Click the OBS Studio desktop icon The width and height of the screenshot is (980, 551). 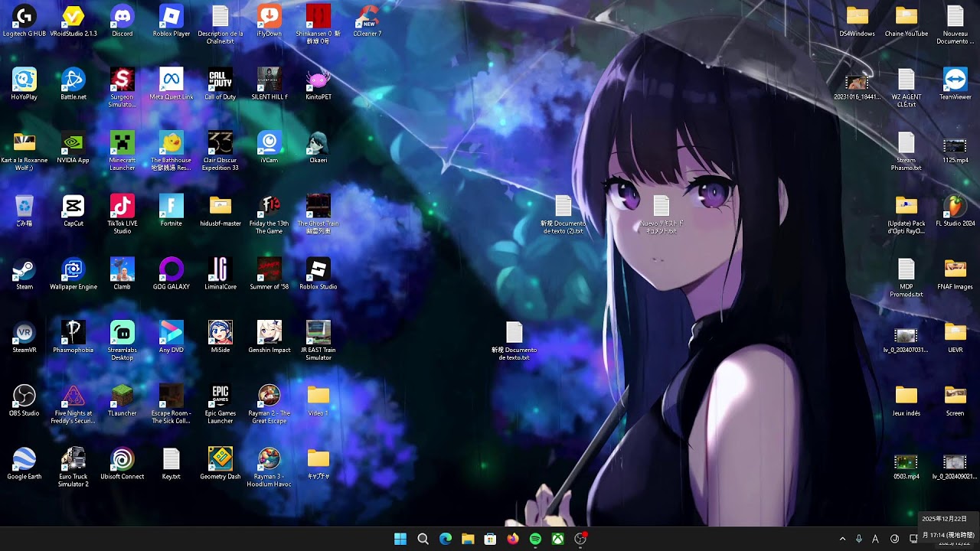click(x=24, y=400)
